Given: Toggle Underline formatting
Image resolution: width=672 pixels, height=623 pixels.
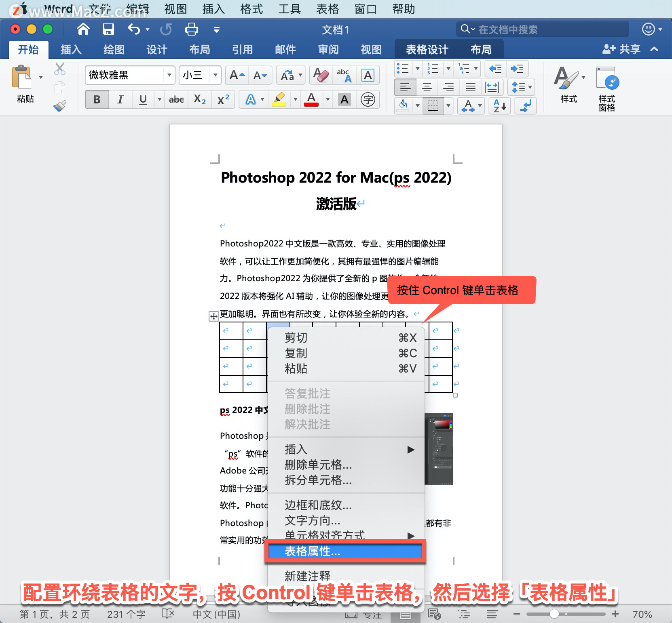Looking at the screenshot, I should pyautogui.click(x=143, y=99).
